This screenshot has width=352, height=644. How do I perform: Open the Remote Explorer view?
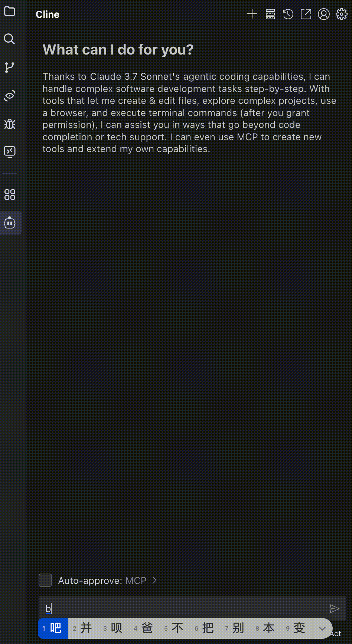[10, 152]
